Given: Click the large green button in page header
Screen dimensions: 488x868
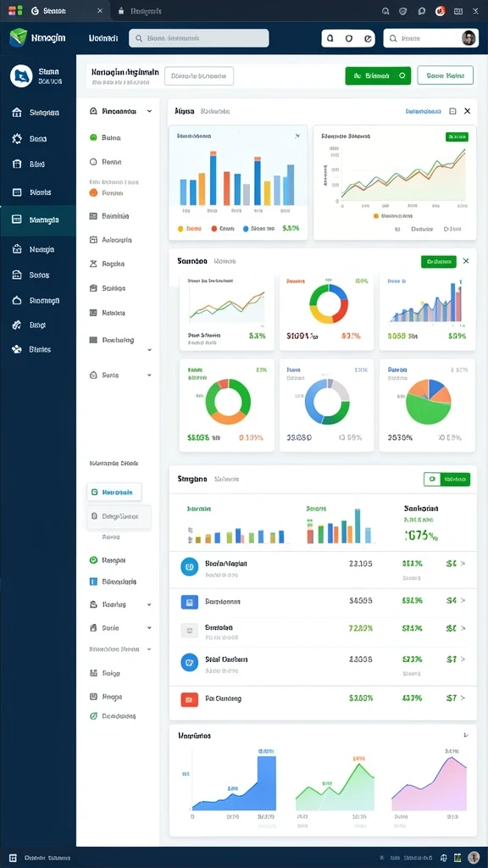Looking at the screenshot, I should point(378,75).
